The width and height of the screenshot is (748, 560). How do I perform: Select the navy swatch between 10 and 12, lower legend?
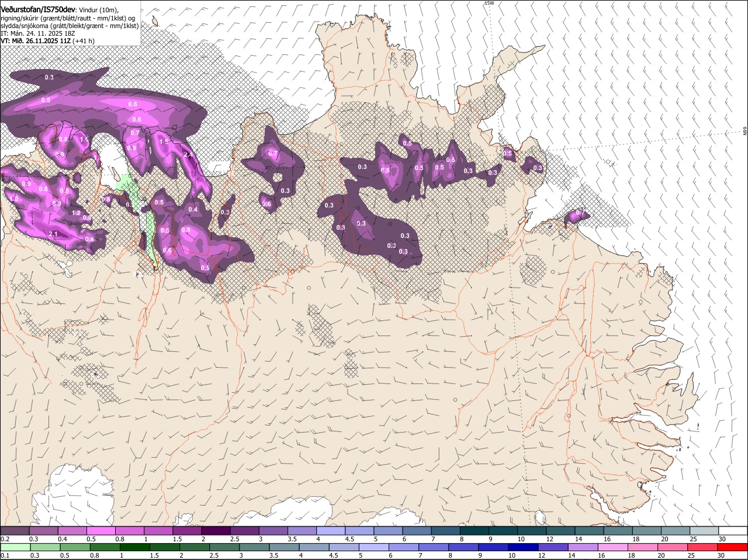pyautogui.click(x=523, y=547)
